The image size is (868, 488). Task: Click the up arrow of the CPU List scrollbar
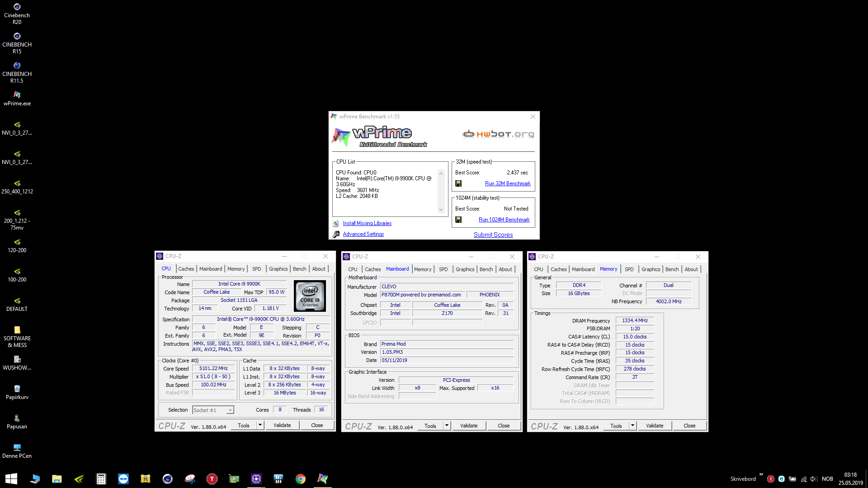(x=441, y=174)
